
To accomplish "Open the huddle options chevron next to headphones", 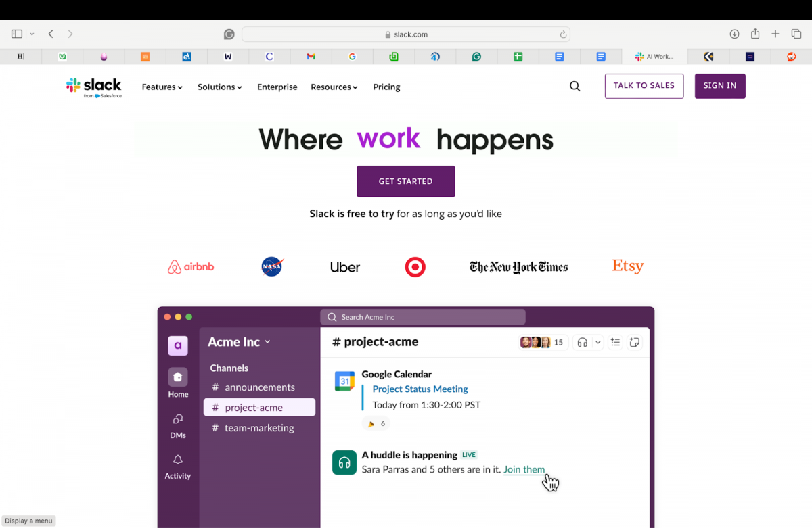I will (597, 342).
